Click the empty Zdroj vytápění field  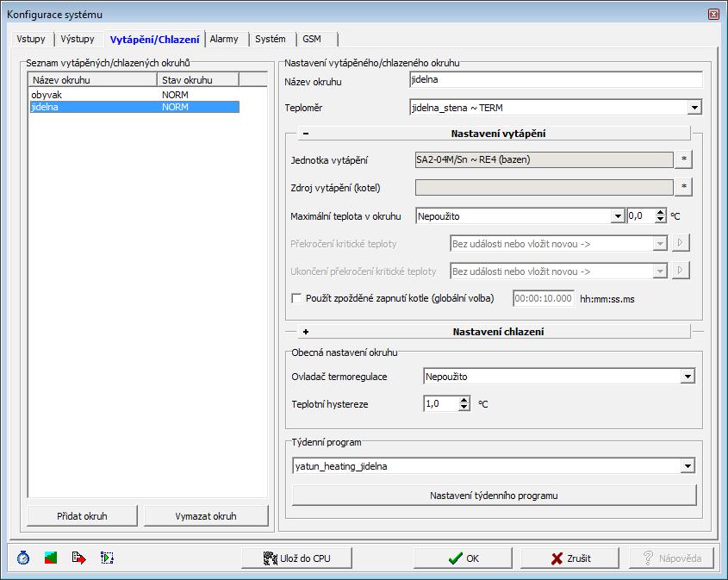point(544,188)
